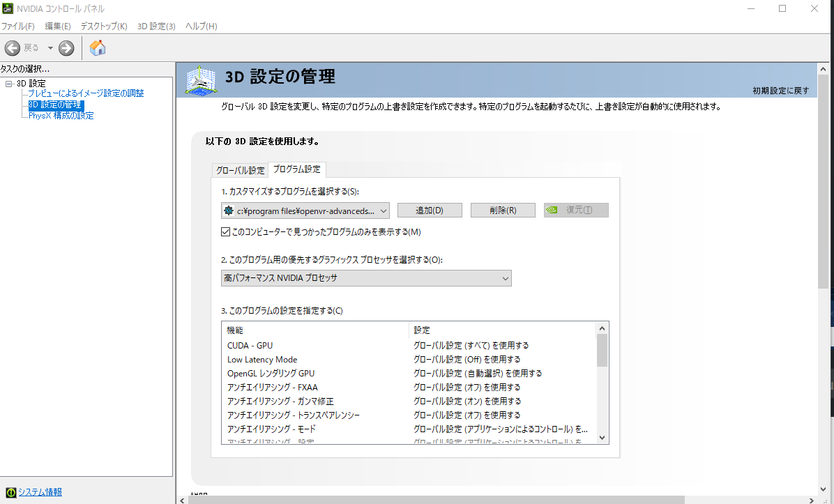This screenshot has width=834, height=504.
Task: Select アンチエイリアシング - トランスペアレンシー row
Action: click(408, 415)
